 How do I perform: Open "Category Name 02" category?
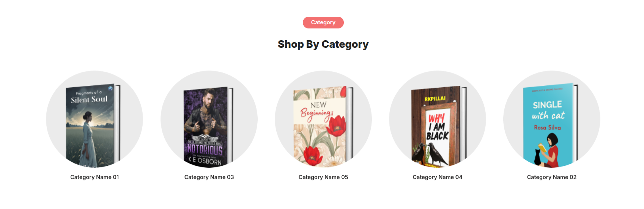pyautogui.click(x=552, y=177)
